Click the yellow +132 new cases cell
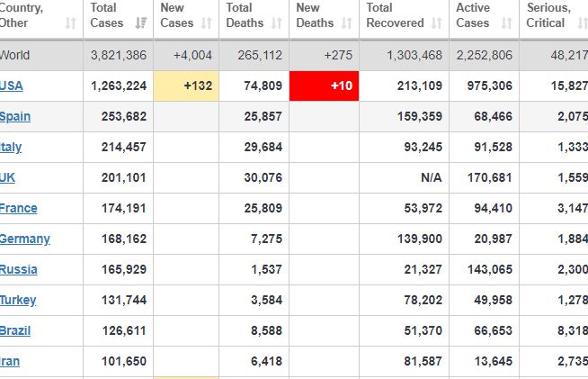The image size is (588, 379). click(x=185, y=86)
